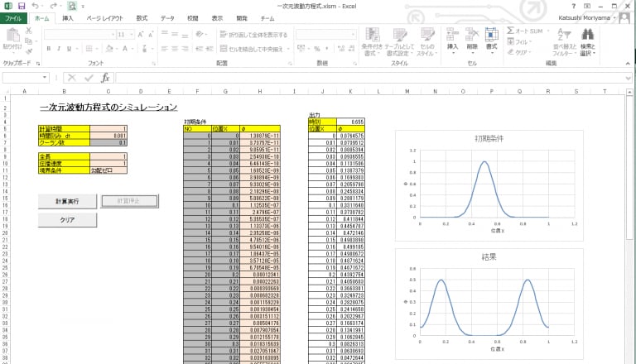Click the Insert function fx icon
This screenshot has width=636, height=364.
tap(105, 78)
